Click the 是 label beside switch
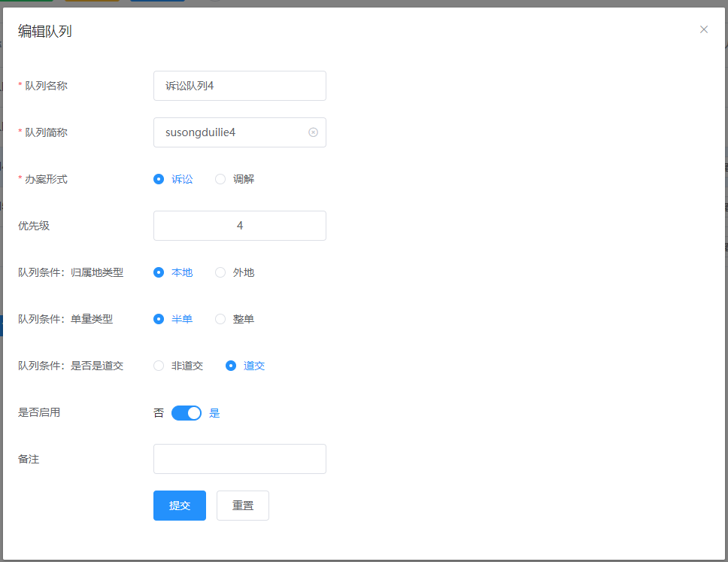Screen dimensions: 728x562 [214, 413]
